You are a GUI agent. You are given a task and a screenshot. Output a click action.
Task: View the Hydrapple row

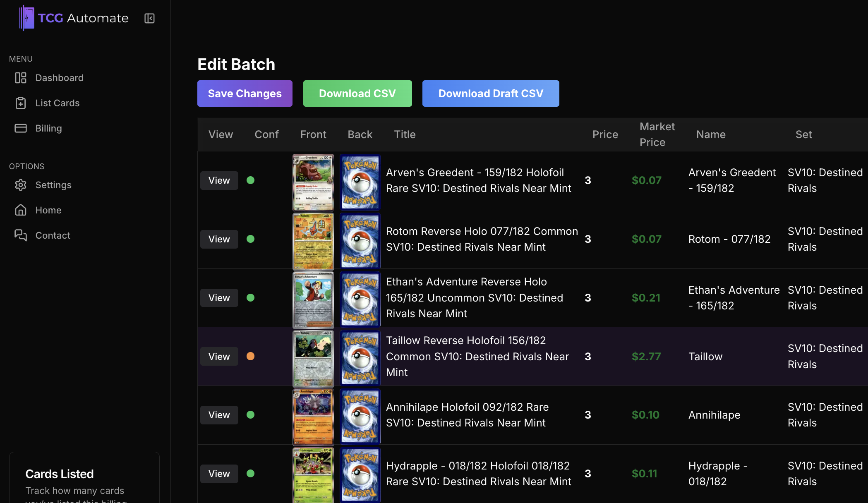tap(219, 474)
